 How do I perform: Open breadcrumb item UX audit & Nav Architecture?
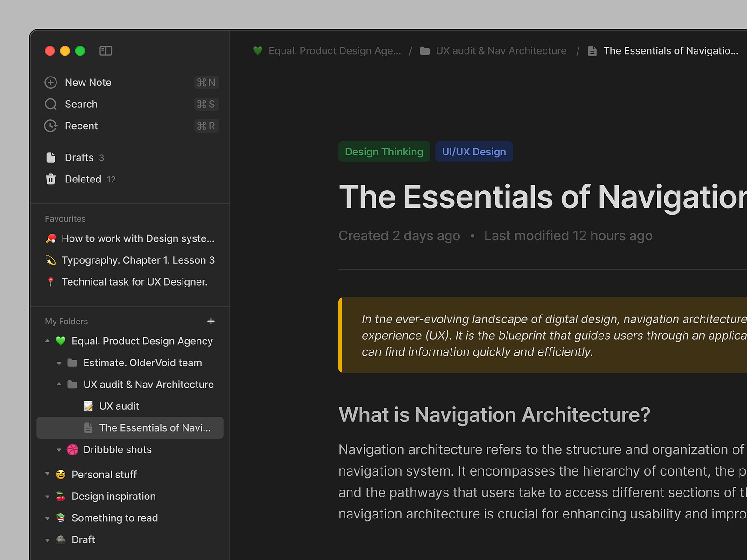pyautogui.click(x=501, y=50)
